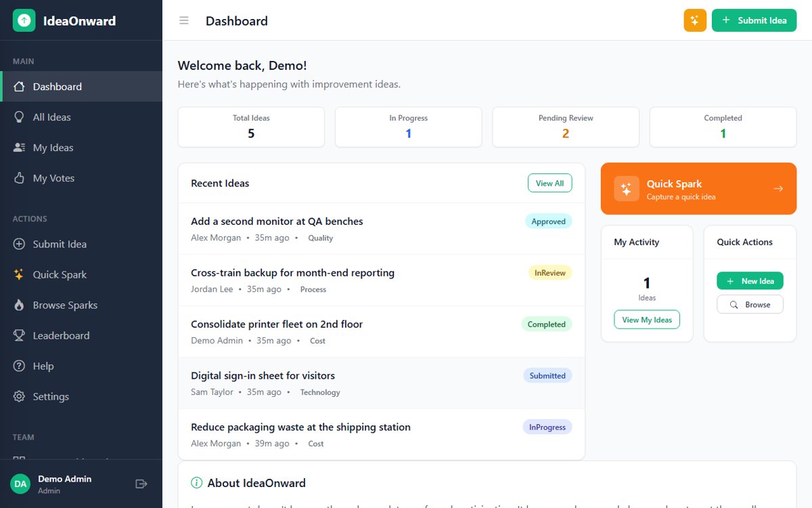Open the Settings page
This screenshot has height=508, width=812.
point(81,396)
